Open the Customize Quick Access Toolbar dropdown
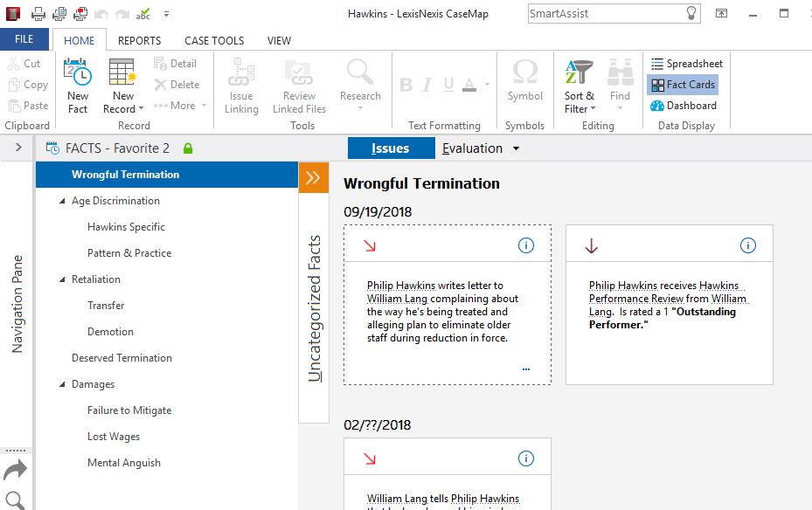This screenshot has height=510, width=812. coord(166,14)
